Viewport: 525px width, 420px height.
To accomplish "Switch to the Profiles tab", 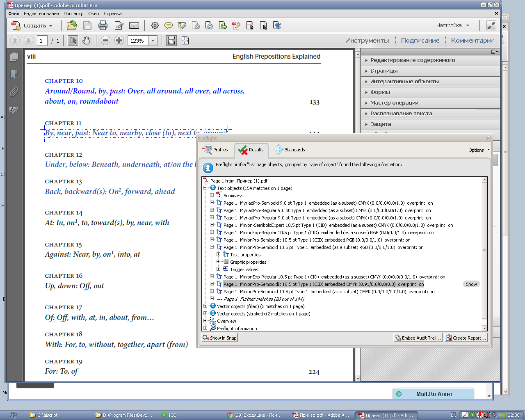I will coord(215,150).
